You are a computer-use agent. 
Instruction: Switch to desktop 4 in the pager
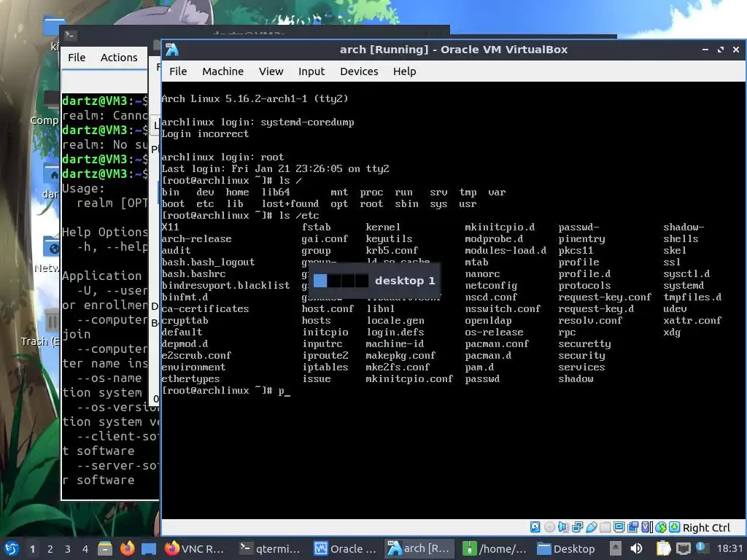[85, 549]
